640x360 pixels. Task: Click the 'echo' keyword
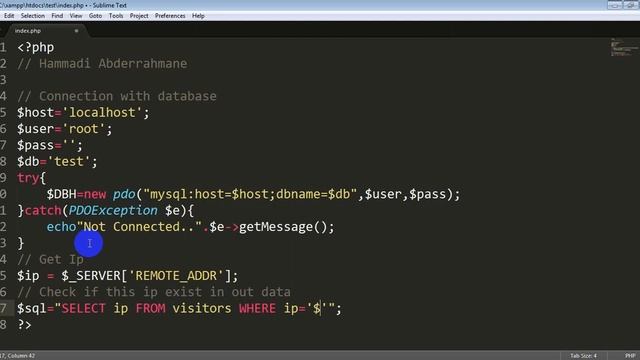pyautogui.click(x=61, y=227)
